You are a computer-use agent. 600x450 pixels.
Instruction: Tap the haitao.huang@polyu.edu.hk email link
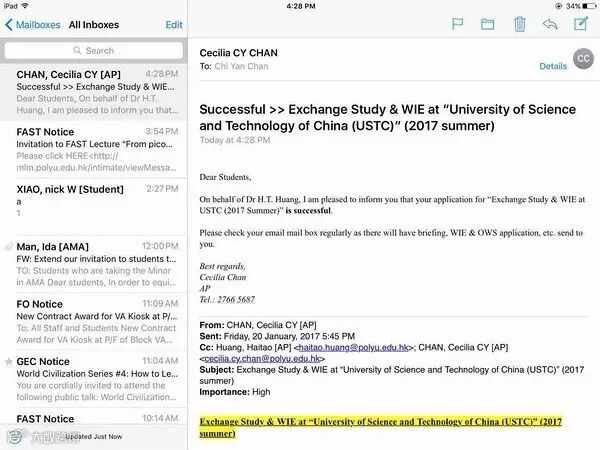tap(353, 347)
